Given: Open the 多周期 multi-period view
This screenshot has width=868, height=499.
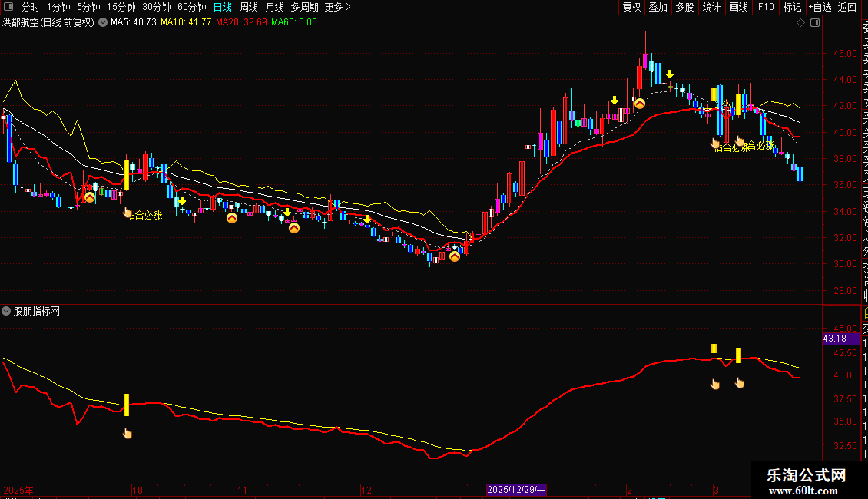Looking at the screenshot, I should click(304, 7).
